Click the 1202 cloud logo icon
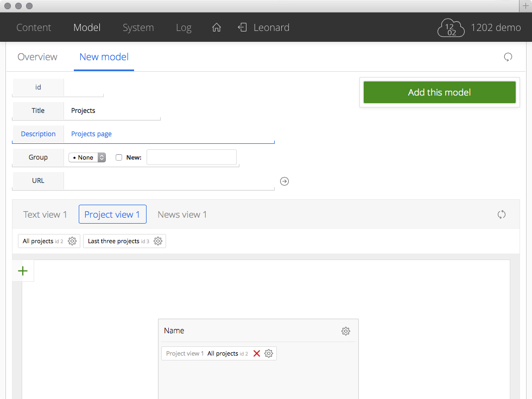The image size is (532, 399). click(451, 28)
